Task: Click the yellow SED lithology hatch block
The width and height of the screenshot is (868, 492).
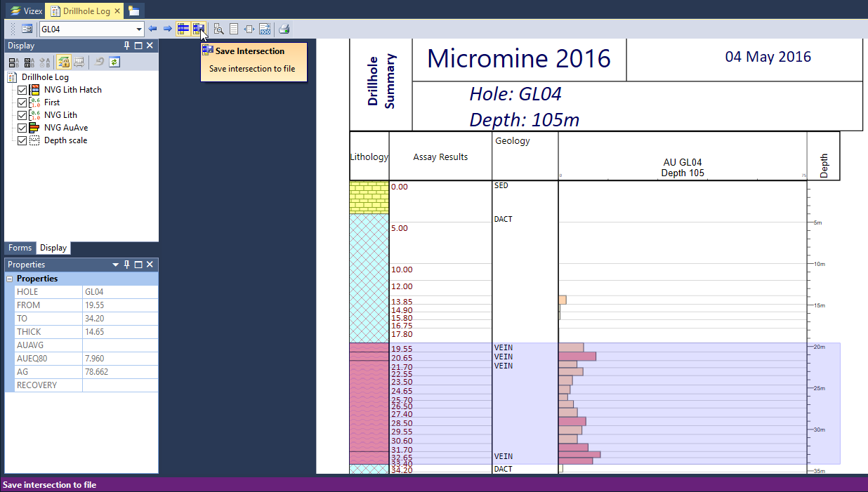Action: click(x=369, y=197)
